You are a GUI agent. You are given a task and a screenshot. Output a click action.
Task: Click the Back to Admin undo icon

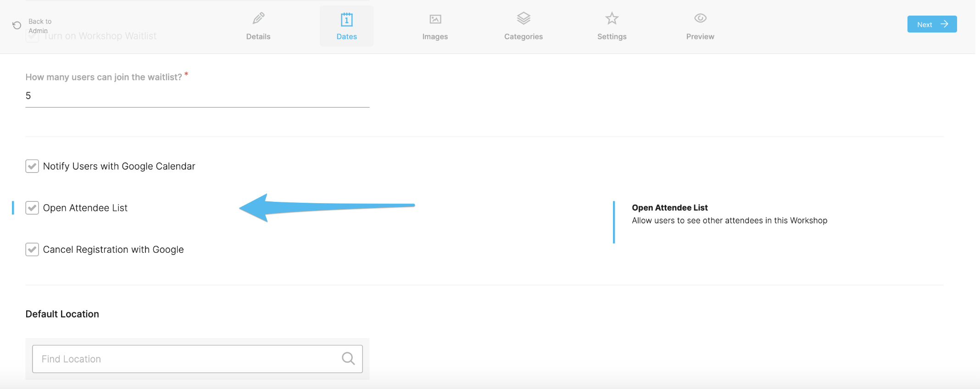pyautogui.click(x=17, y=25)
